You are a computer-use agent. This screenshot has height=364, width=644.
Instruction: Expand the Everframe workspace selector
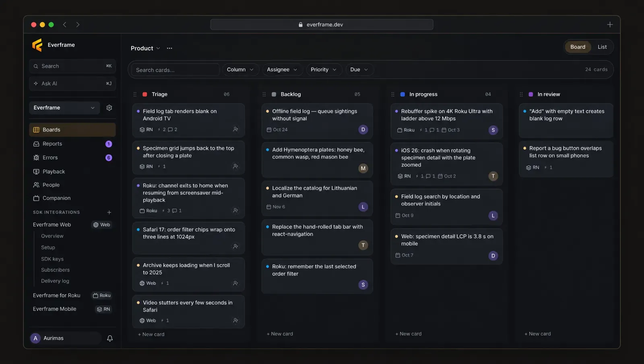[64, 108]
